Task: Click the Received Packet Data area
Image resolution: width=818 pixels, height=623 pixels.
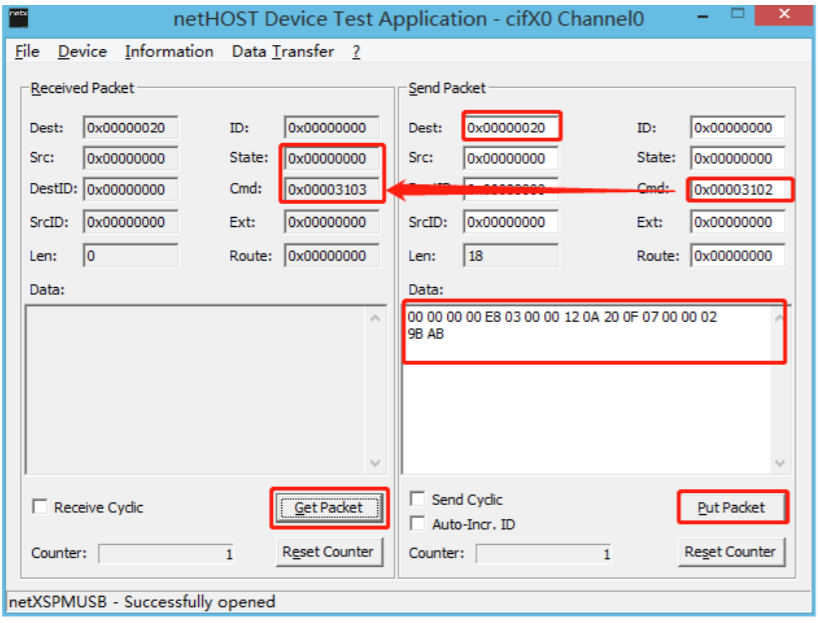Action: tap(196, 389)
